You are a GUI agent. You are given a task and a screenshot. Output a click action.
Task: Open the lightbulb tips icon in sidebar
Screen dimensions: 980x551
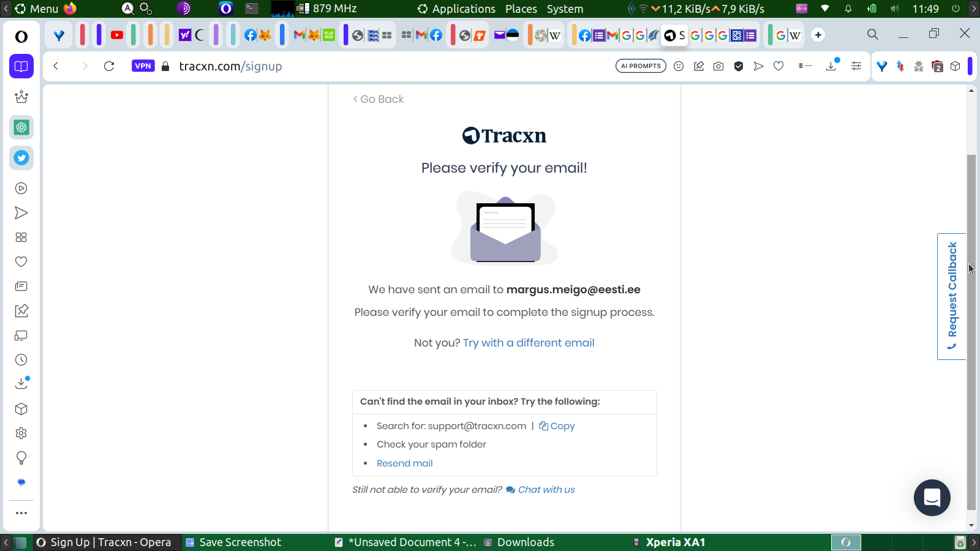coord(21,458)
